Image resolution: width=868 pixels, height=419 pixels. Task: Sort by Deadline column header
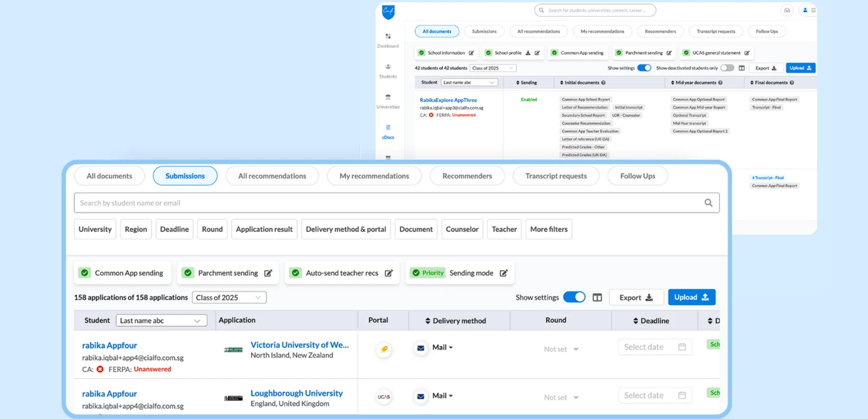coord(651,321)
